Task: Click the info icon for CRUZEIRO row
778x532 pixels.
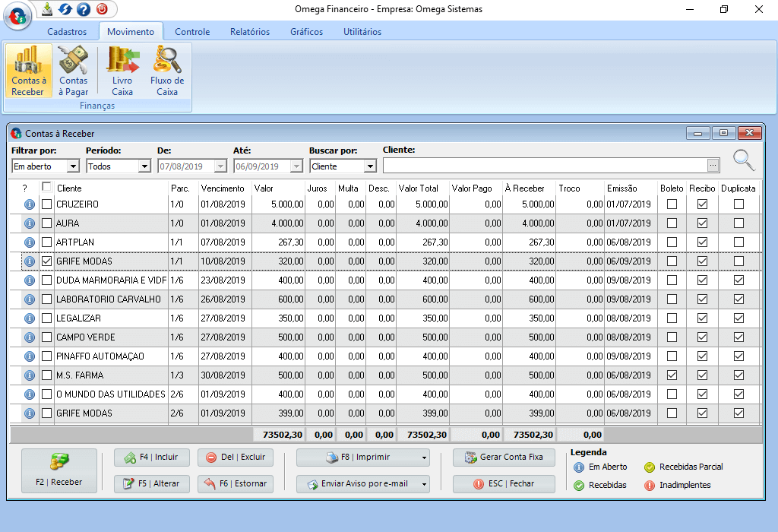Action: [x=30, y=204]
